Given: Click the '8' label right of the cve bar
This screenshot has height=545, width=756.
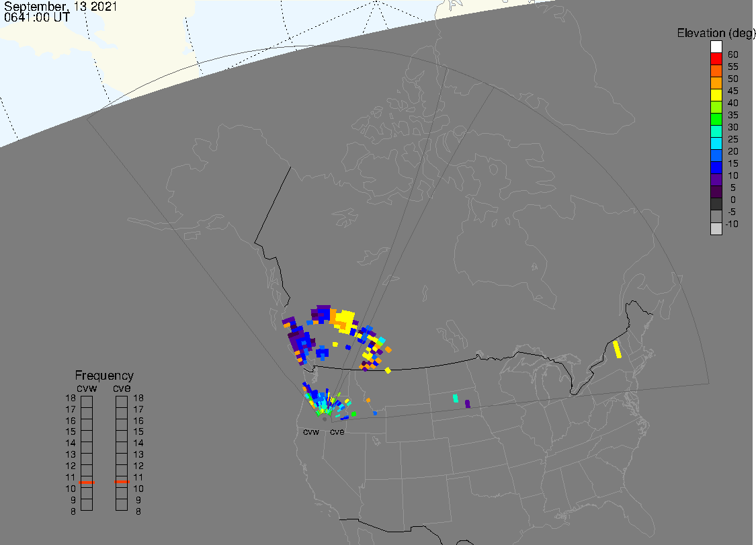Looking at the screenshot, I should click(138, 511).
